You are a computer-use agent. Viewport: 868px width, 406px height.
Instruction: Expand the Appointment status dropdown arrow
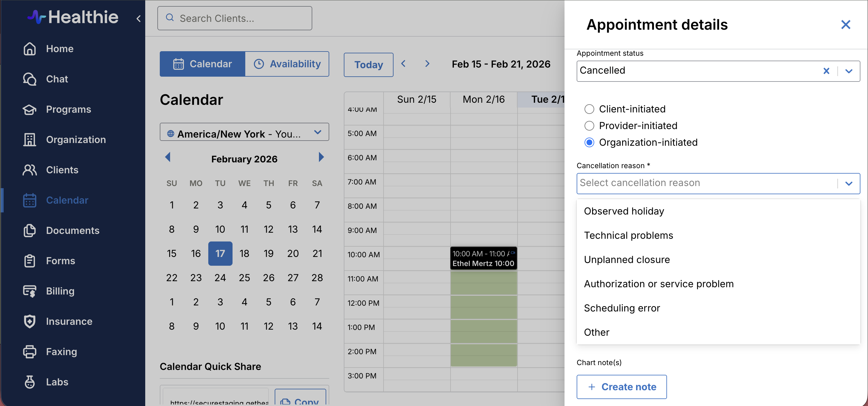point(849,71)
